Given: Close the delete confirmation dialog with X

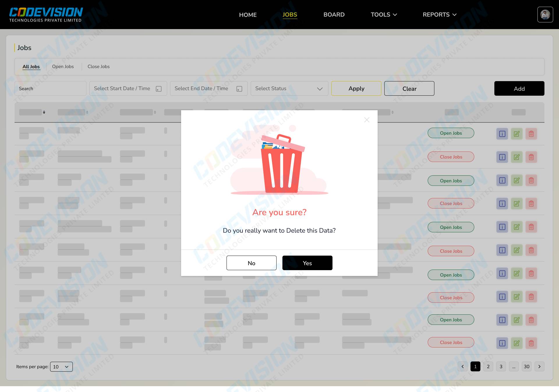Looking at the screenshot, I should [367, 120].
